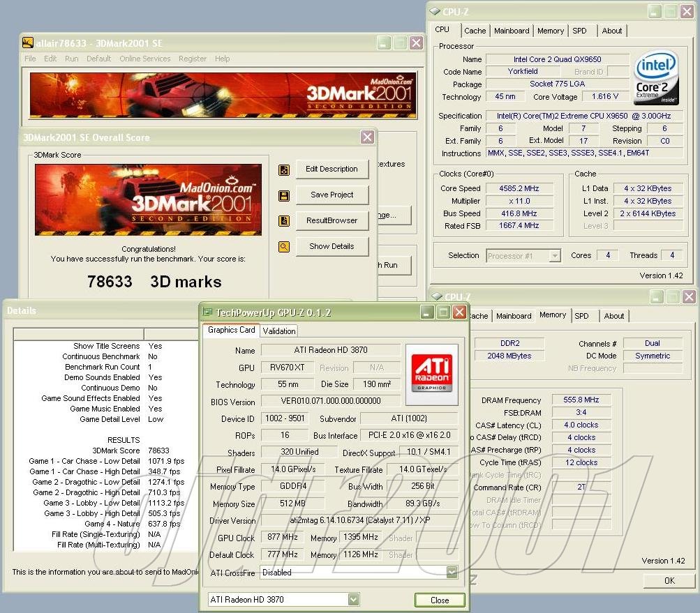Click the Show Details button
Viewport: 700px width, 613px height.
[332, 246]
